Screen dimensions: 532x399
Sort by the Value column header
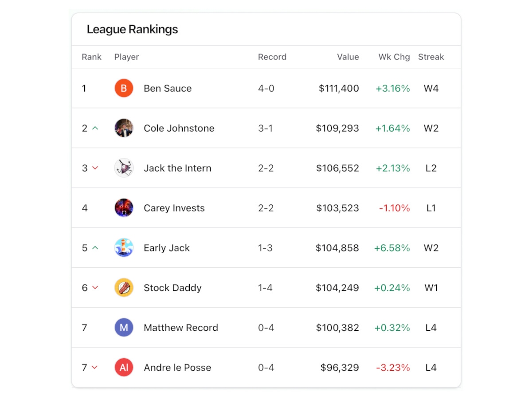click(348, 57)
